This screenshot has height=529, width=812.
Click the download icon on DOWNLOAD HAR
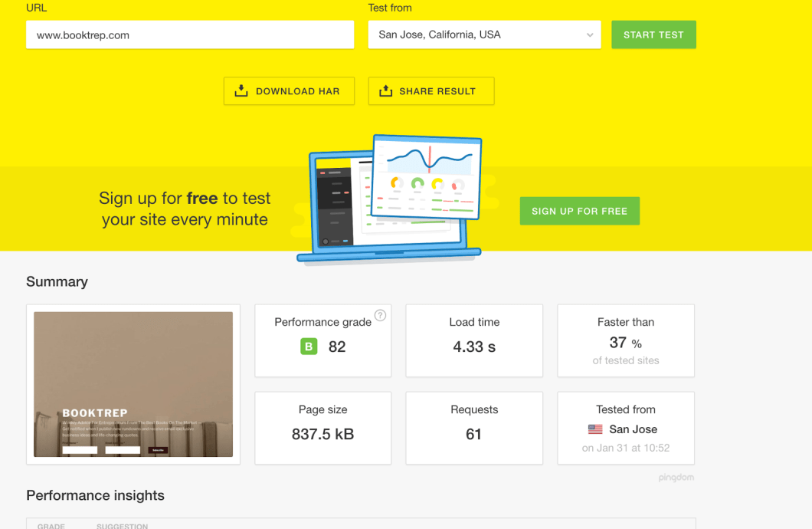coord(241,90)
